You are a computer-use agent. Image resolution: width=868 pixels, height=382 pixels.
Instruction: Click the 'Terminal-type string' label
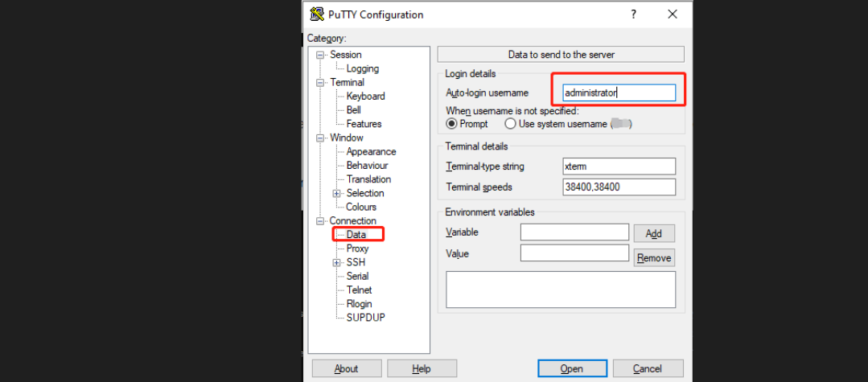pos(485,166)
